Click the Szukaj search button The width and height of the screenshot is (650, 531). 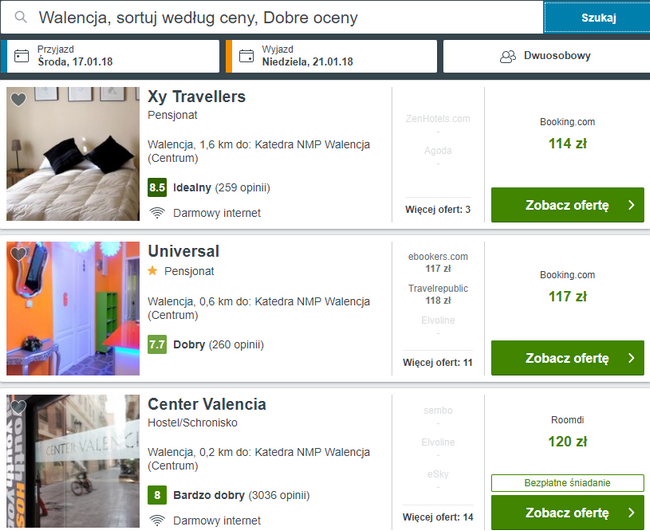pos(598,17)
